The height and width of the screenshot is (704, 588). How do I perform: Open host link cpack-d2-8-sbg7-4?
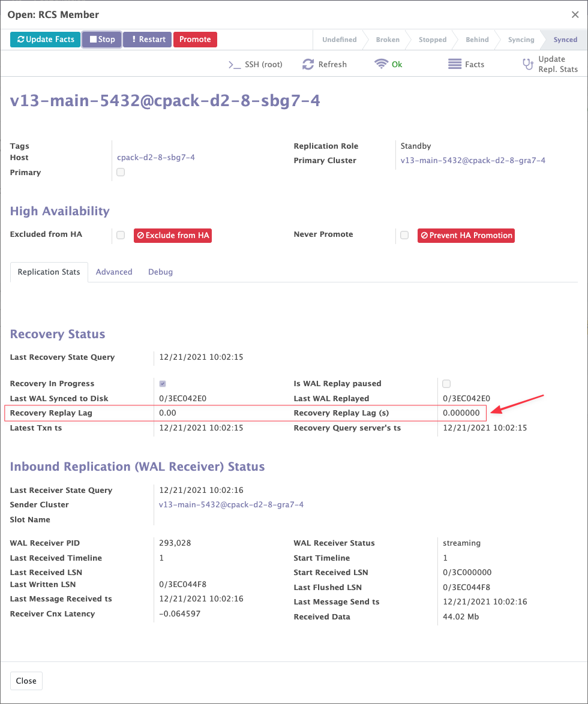156,158
